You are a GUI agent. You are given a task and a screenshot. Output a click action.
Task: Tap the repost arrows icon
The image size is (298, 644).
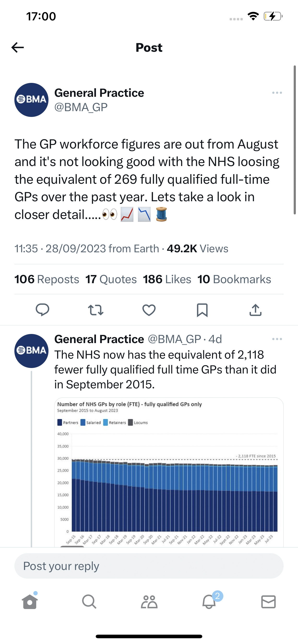[x=96, y=310]
